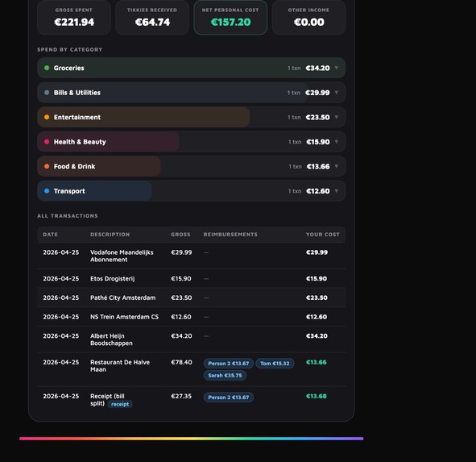This screenshot has height=462, width=476.
Task: Click the Food & Drink category label
Action: coord(74,166)
